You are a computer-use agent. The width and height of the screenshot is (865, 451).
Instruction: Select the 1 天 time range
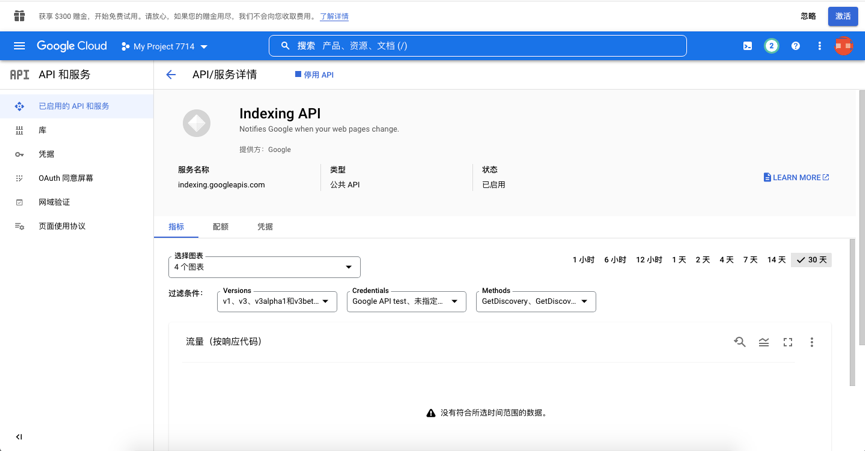click(x=679, y=260)
